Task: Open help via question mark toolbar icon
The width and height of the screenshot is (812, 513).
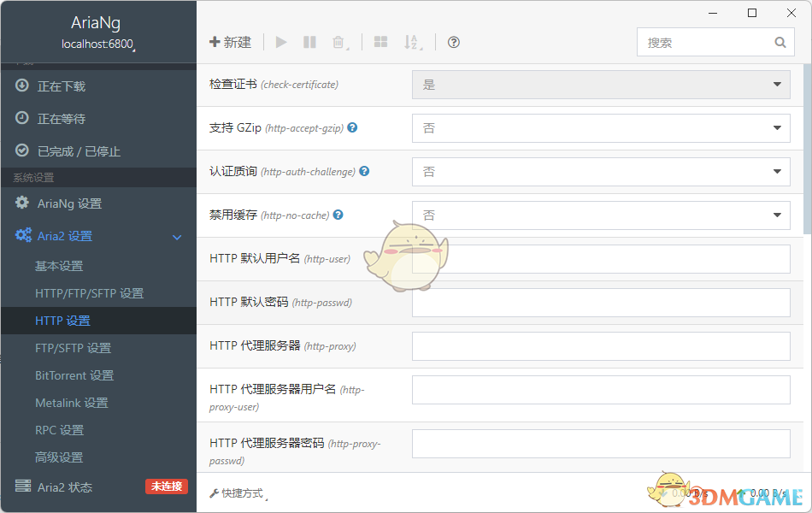Action: tap(454, 42)
